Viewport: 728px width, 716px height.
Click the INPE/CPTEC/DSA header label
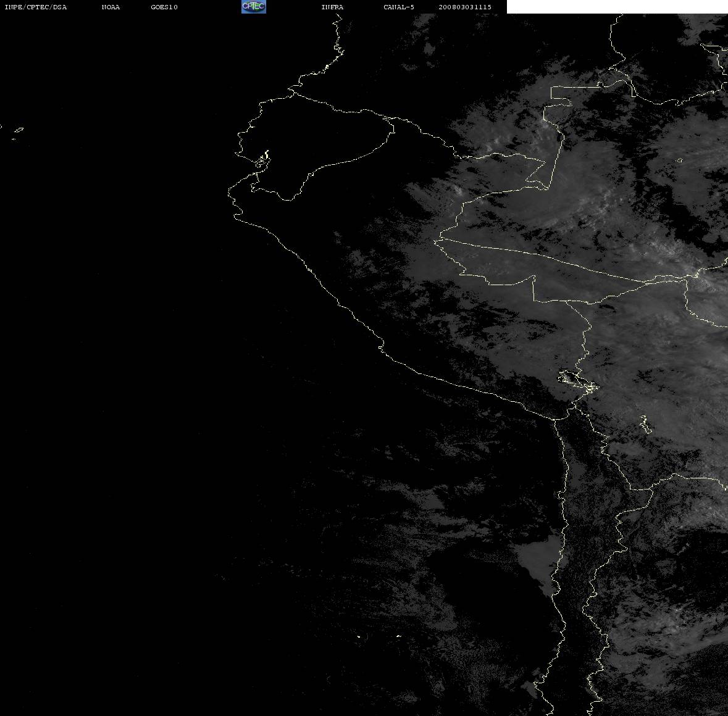35,7
